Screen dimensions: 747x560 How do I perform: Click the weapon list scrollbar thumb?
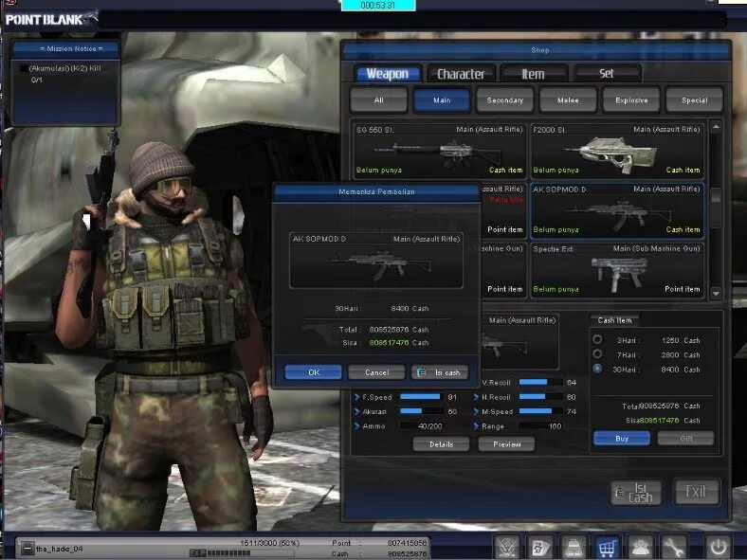[x=716, y=208]
